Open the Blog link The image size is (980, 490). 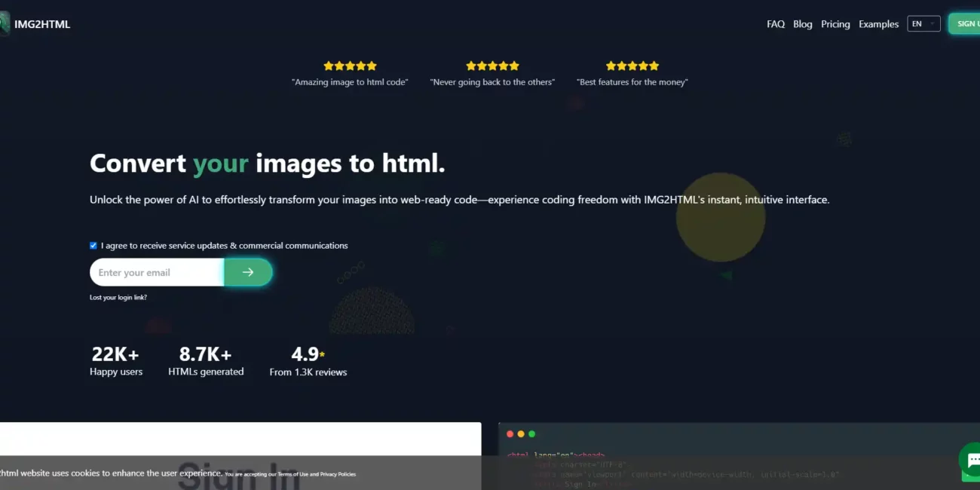(x=803, y=24)
